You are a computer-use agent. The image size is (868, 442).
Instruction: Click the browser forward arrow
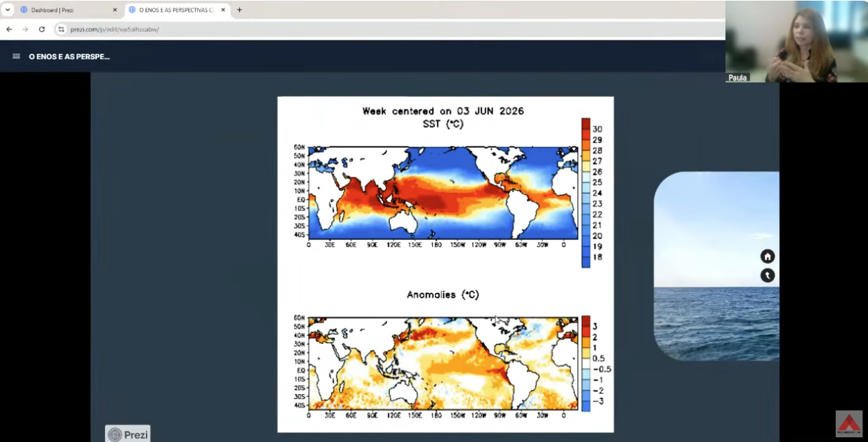(26, 30)
